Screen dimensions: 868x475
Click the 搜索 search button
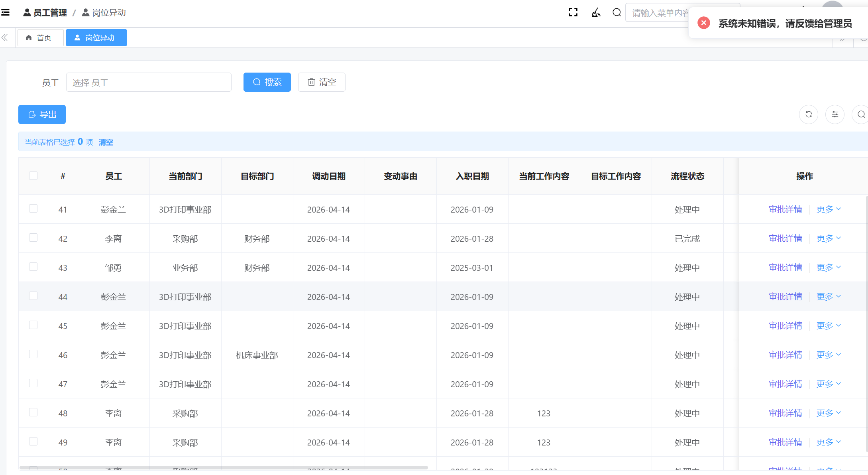(267, 82)
